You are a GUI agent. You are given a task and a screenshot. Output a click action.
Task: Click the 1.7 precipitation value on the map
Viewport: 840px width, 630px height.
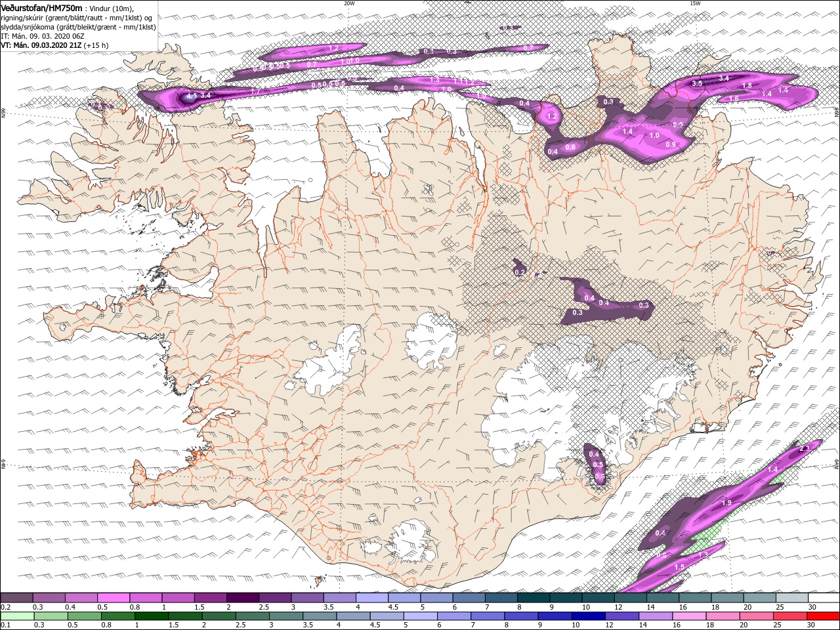(x=256, y=92)
